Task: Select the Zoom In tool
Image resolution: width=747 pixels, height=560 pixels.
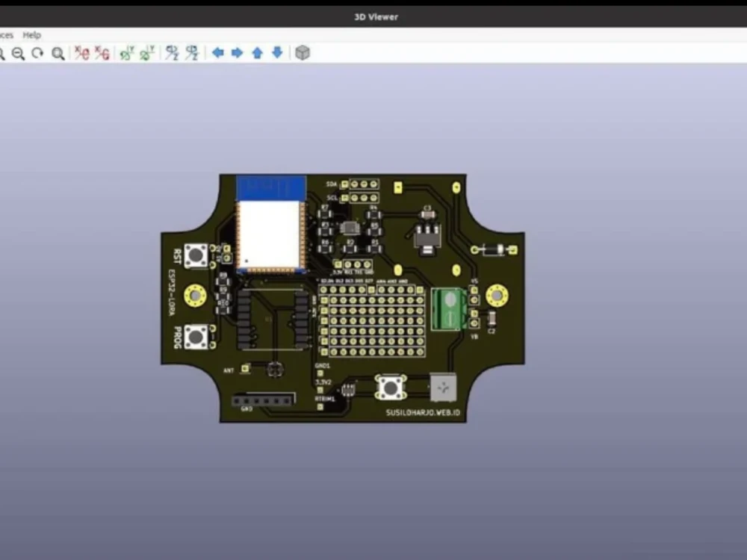Action: click(x=4, y=53)
